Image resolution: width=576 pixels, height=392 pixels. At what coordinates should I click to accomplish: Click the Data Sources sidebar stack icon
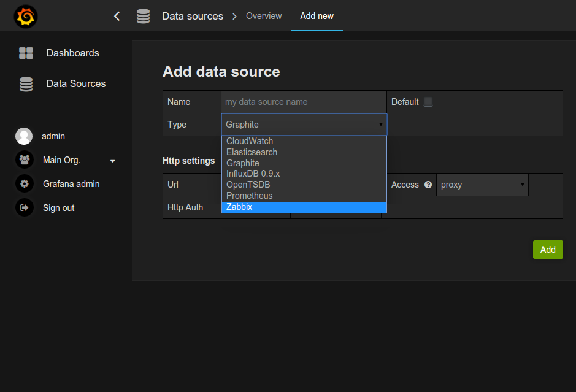point(26,84)
